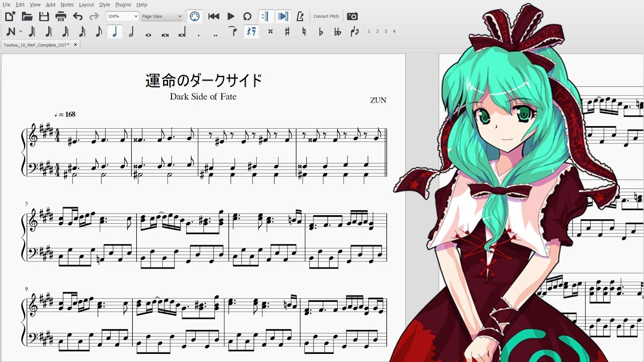Open the Plugins menu

(123, 5)
